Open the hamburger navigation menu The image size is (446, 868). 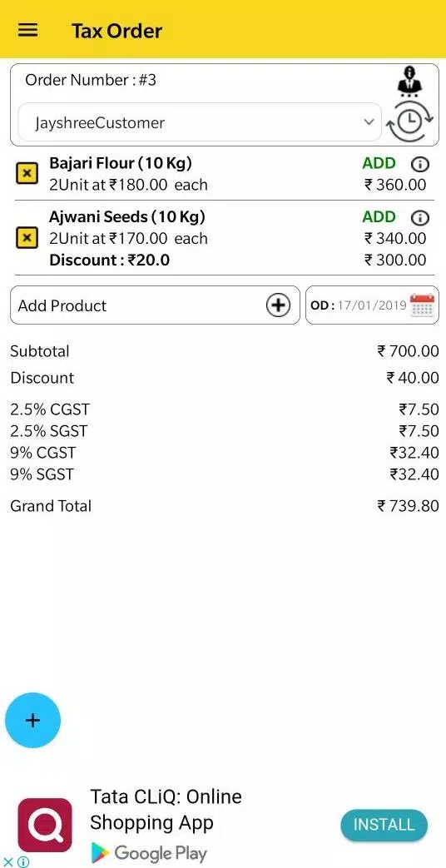coord(27,30)
